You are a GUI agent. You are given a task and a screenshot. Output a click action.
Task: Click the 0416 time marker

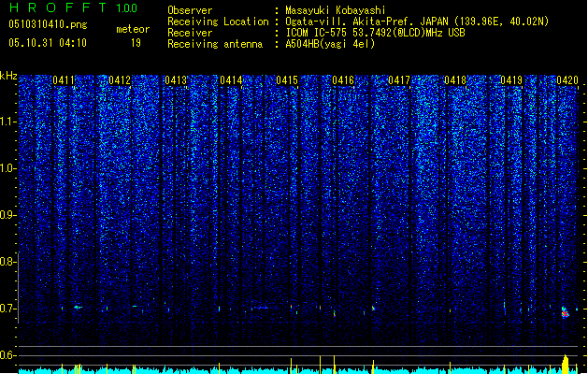[343, 79]
